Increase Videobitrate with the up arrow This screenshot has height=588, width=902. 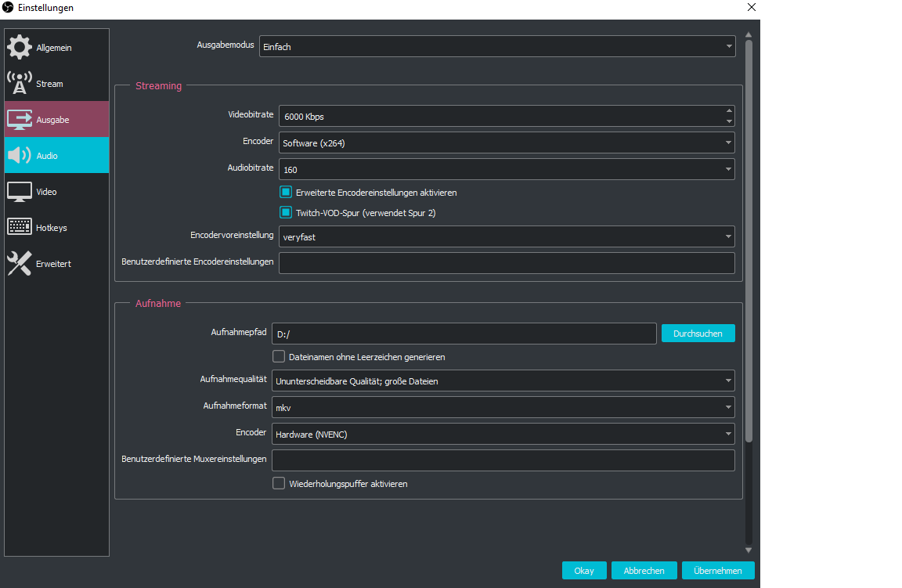point(729,111)
